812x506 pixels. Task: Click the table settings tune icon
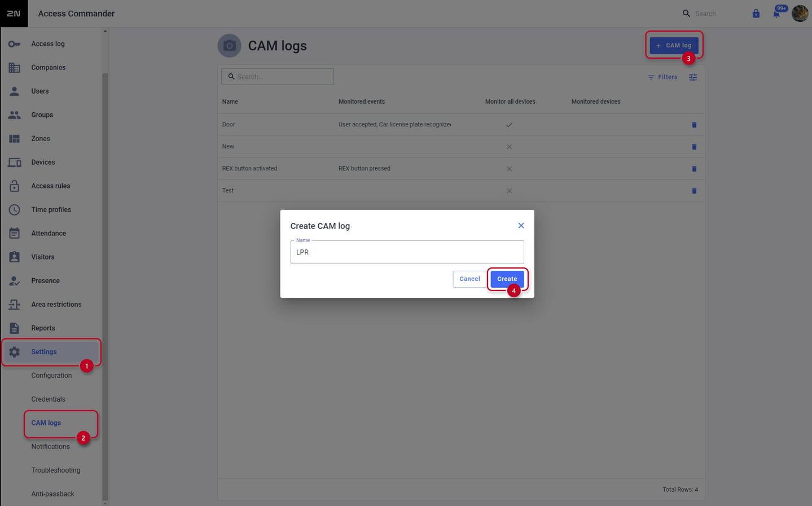(693, 77)
